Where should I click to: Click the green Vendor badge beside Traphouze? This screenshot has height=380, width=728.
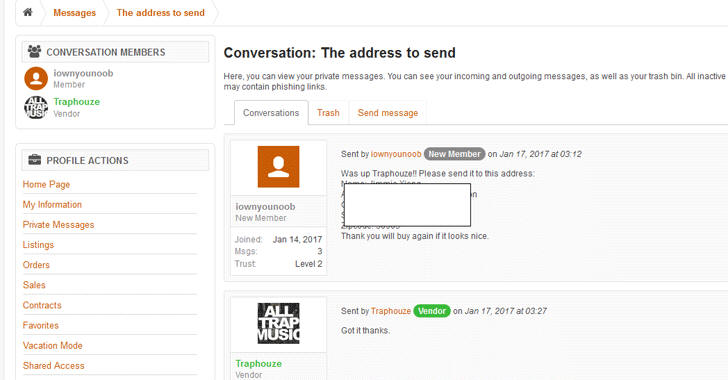(x=432, y=311)
